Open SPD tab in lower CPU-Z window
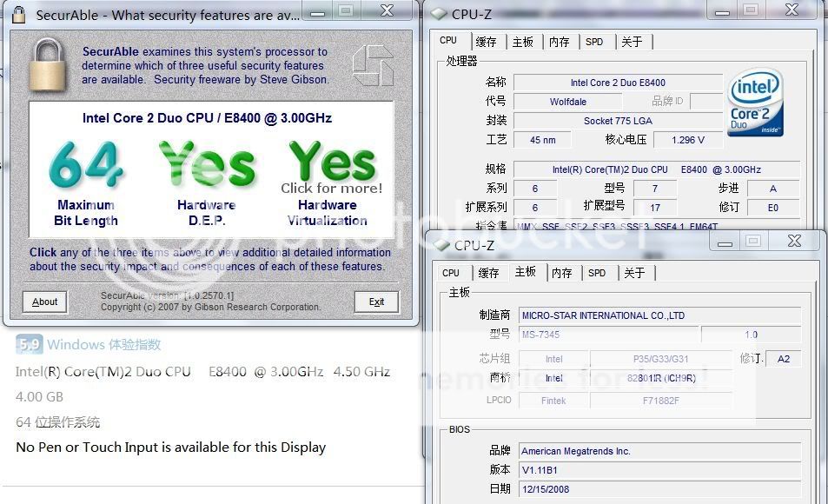Screen dimensions: 828x504 point(597,273)
